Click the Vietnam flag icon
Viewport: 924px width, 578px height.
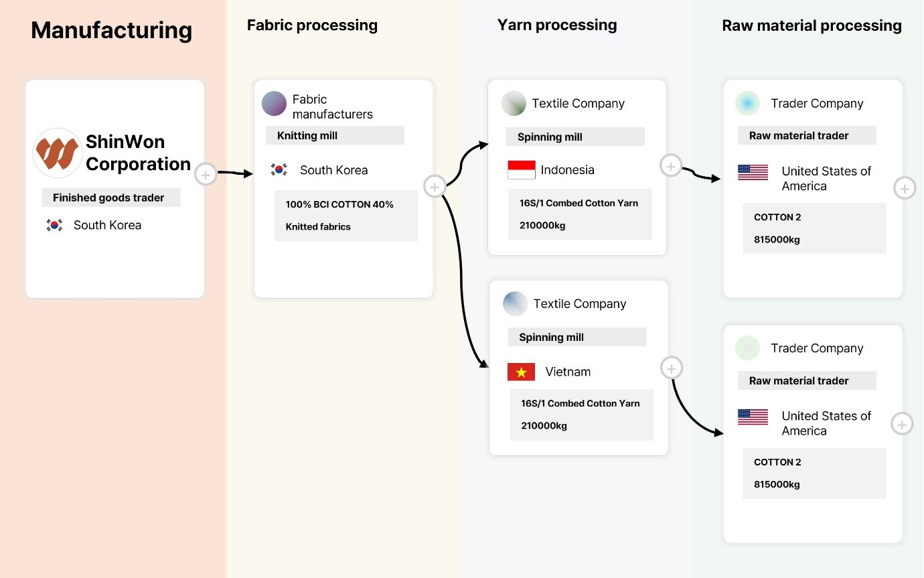coord(522,372)
